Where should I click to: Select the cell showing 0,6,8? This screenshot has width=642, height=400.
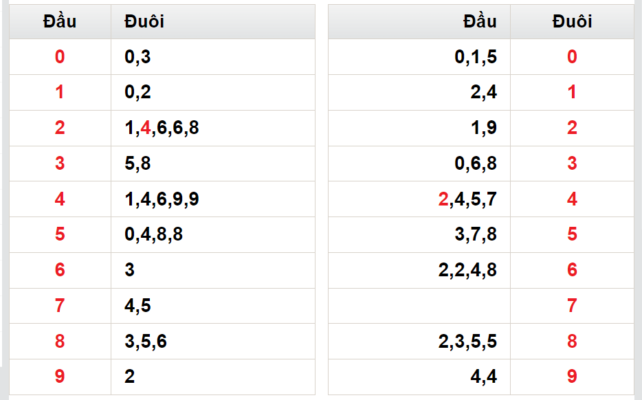click(419, 163)
